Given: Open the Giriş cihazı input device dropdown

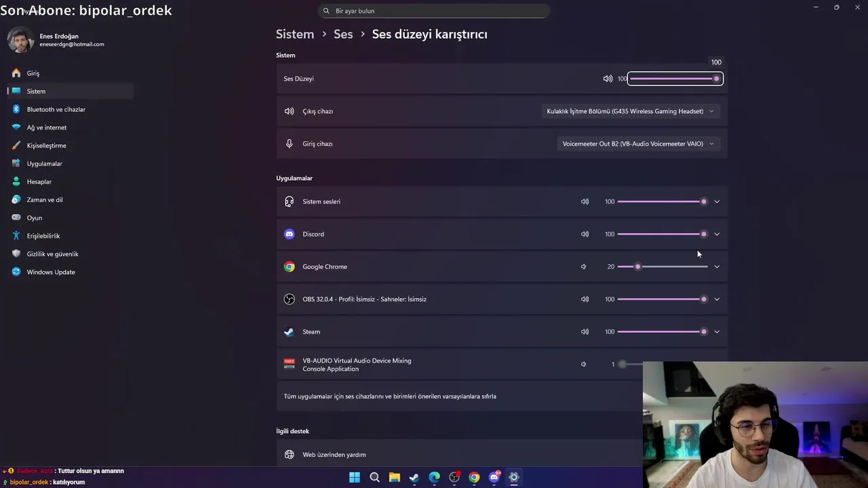Looking at the screenshot, I should [638, 144].
